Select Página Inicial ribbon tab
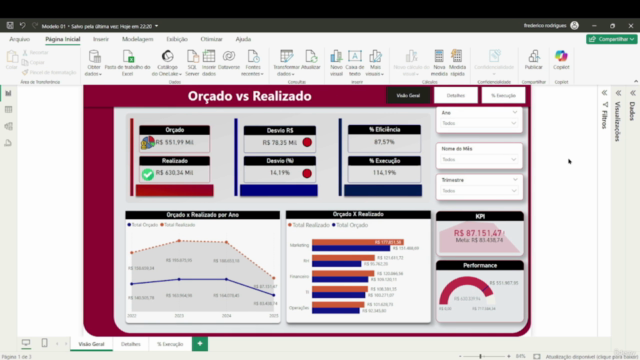 [62, 39]
